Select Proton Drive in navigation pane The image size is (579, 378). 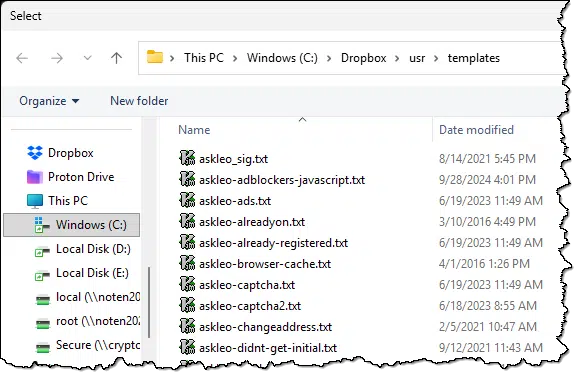tap(81, 177)
